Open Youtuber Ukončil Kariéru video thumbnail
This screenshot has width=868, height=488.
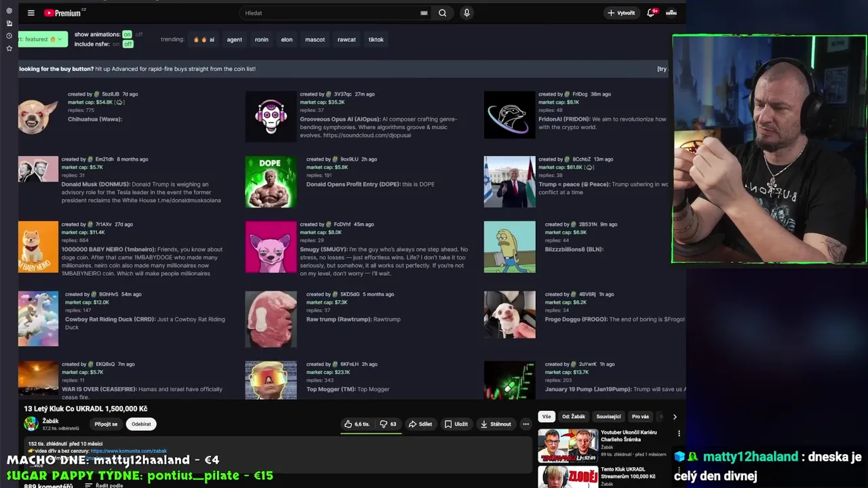(568, 445)
